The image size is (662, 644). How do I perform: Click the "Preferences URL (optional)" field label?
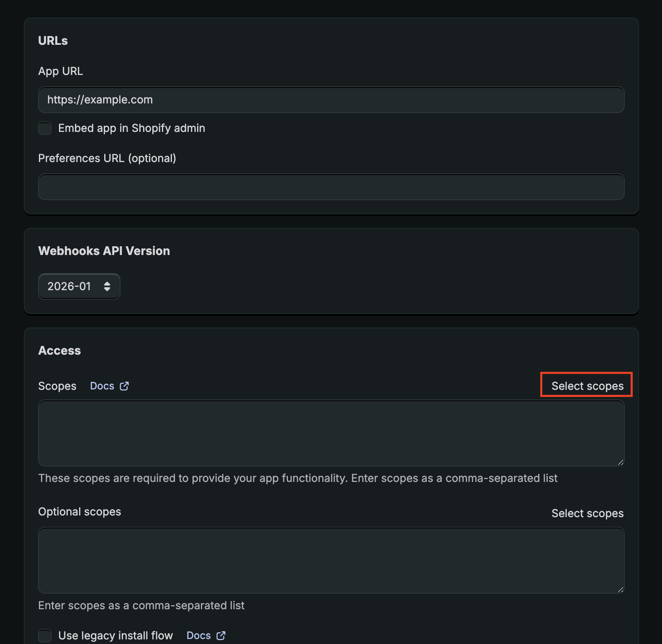[x=107, y=158]
